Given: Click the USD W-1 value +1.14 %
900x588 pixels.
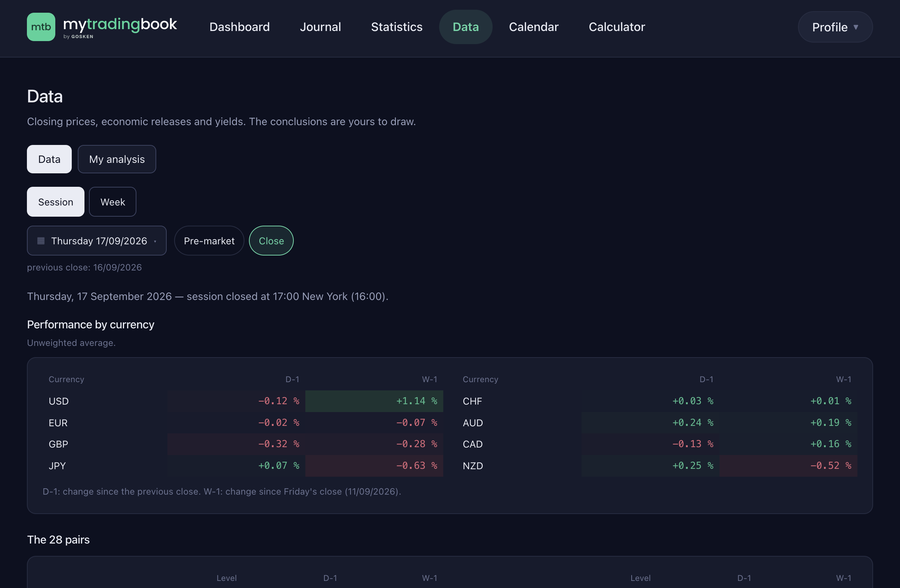Looking at the screenshot, I should [416, 401].
